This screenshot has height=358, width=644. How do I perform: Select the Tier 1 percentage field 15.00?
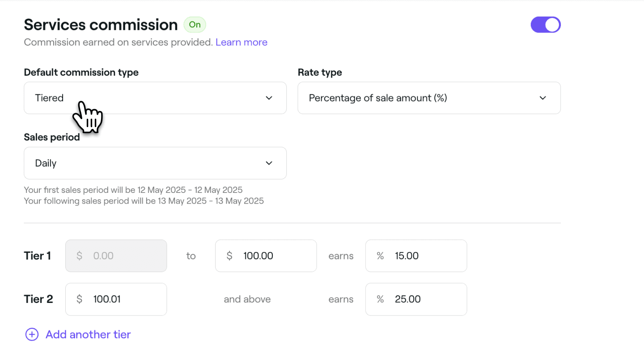(x=423, y=256)
